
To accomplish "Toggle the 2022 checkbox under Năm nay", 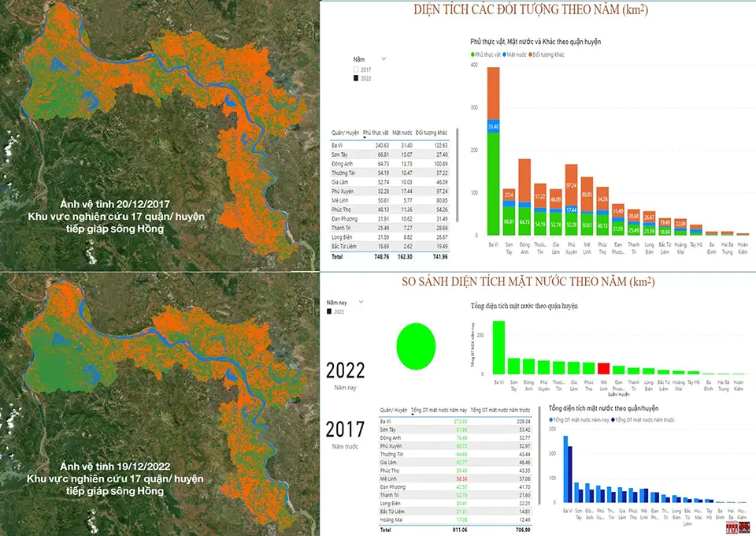I will 329,311.
